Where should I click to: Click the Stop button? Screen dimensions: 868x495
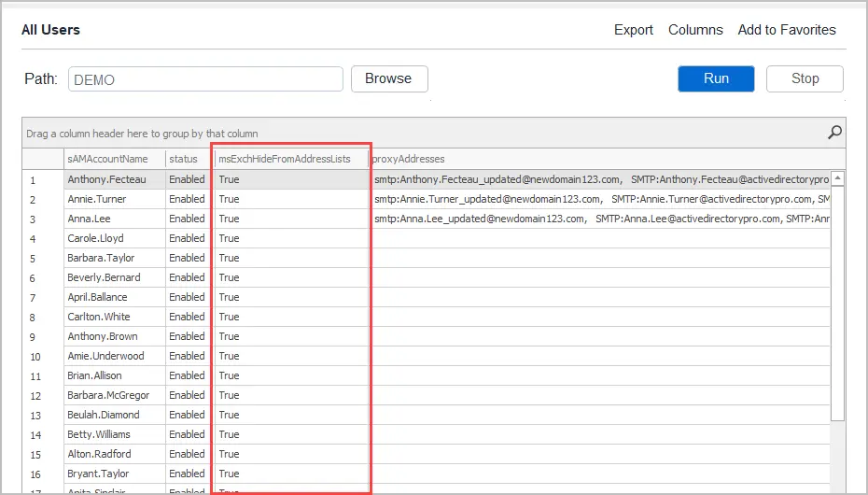coord(805,78)
